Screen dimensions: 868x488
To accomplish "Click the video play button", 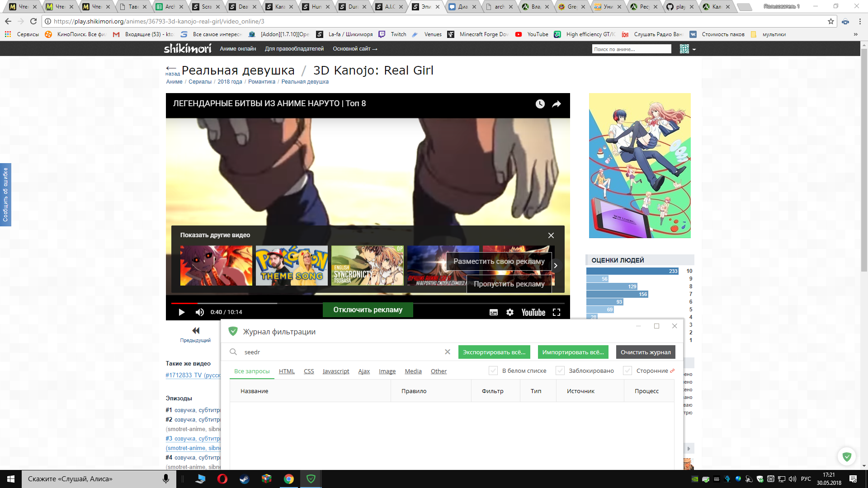I will [x=182, y=312].
